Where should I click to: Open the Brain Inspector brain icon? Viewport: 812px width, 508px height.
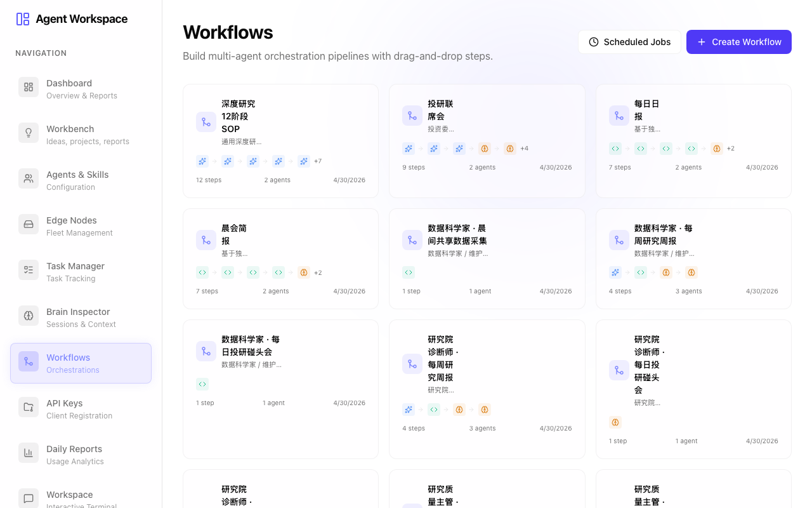(x=29, y=316)
